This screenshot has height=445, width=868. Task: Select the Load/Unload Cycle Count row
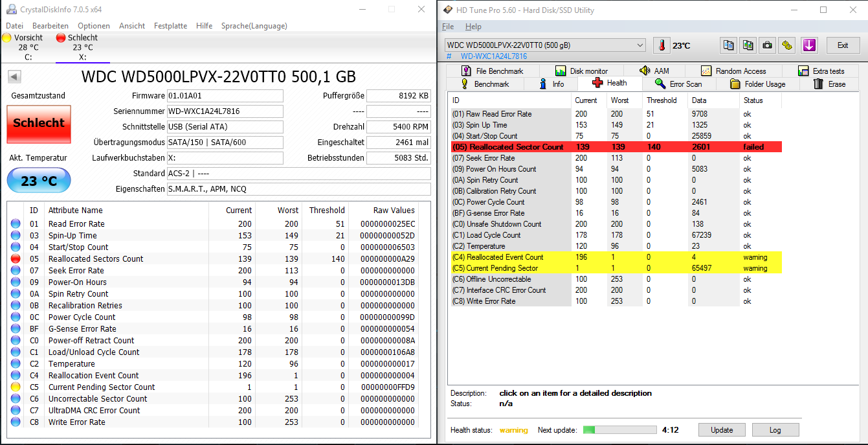[x=212, y=352]
